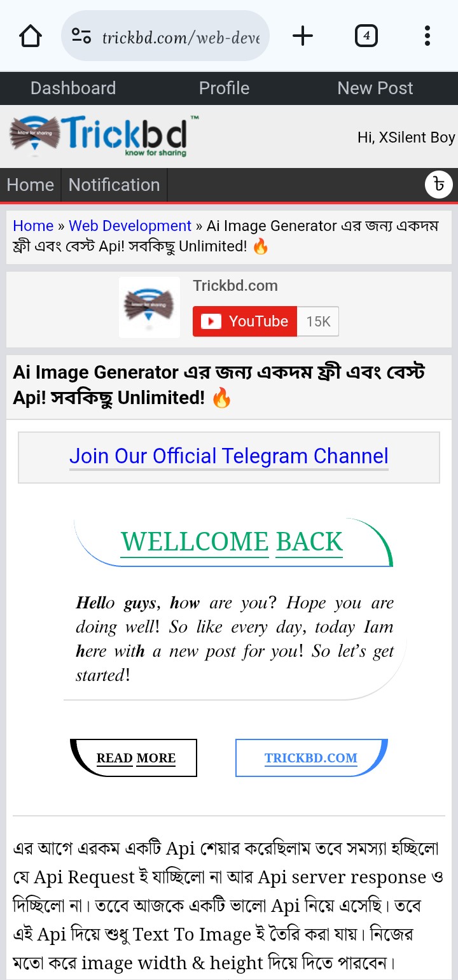Open Notification in navigation bar
This screenshot has height=980, width=458.
pos(114,185)
